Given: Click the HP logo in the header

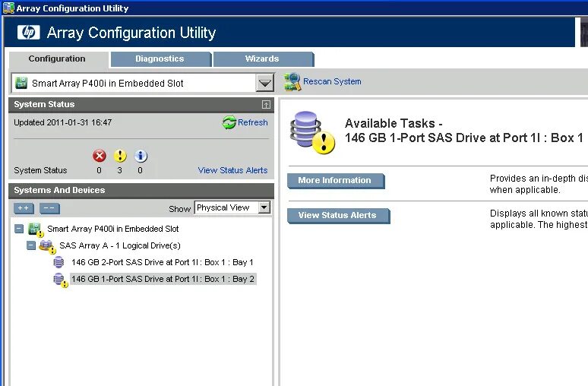Looking at the screenshot, I should click(x=29, y=32).
